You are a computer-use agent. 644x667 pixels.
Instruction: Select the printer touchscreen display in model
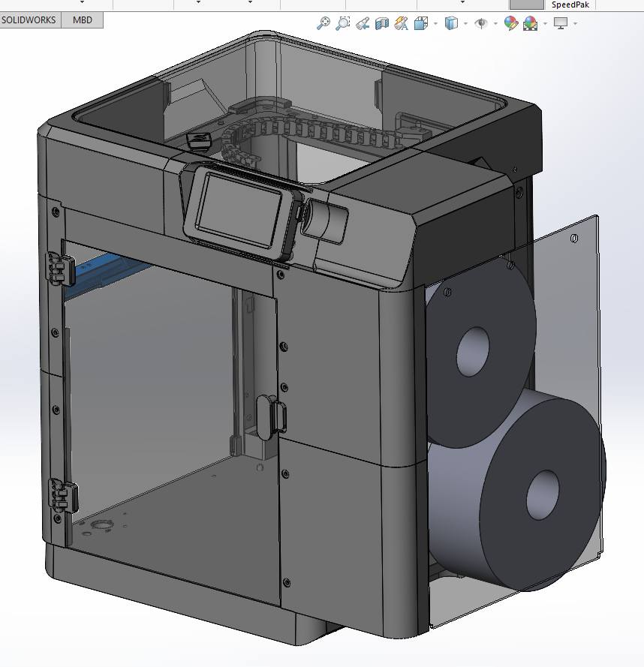[x=238, y=212]
